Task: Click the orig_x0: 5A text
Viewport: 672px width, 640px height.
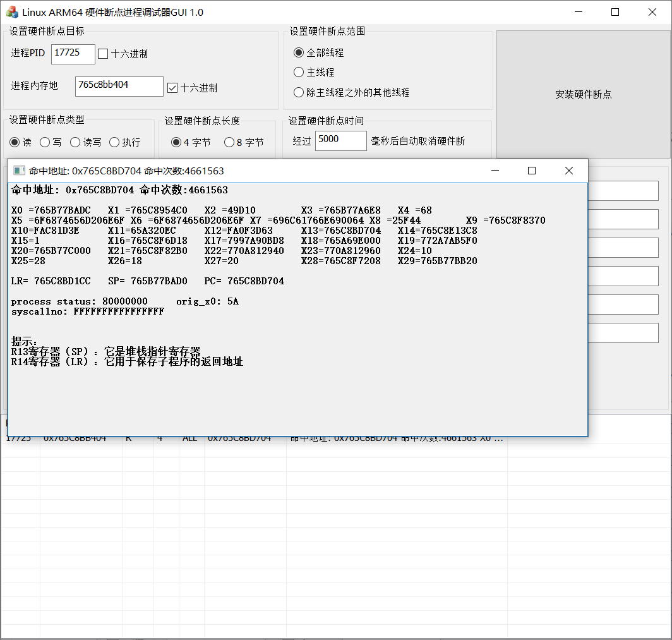Action: pos(207,301)
